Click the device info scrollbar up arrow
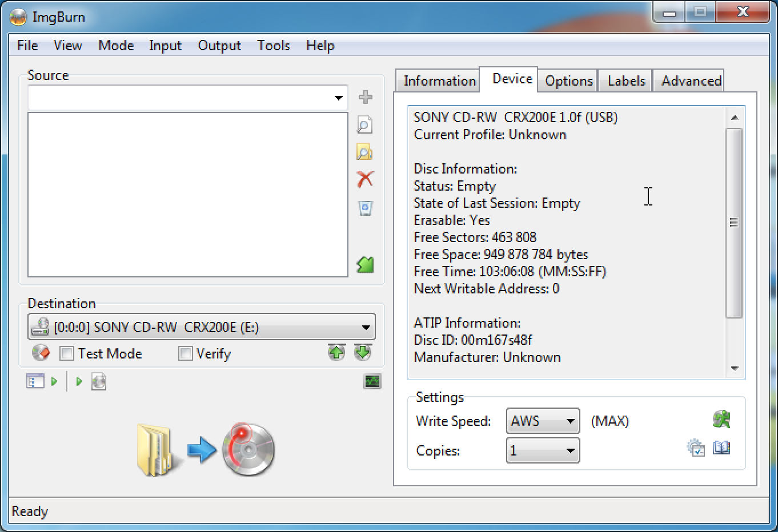This screenshot has height=532, width=778. click(x=735, y=118)
